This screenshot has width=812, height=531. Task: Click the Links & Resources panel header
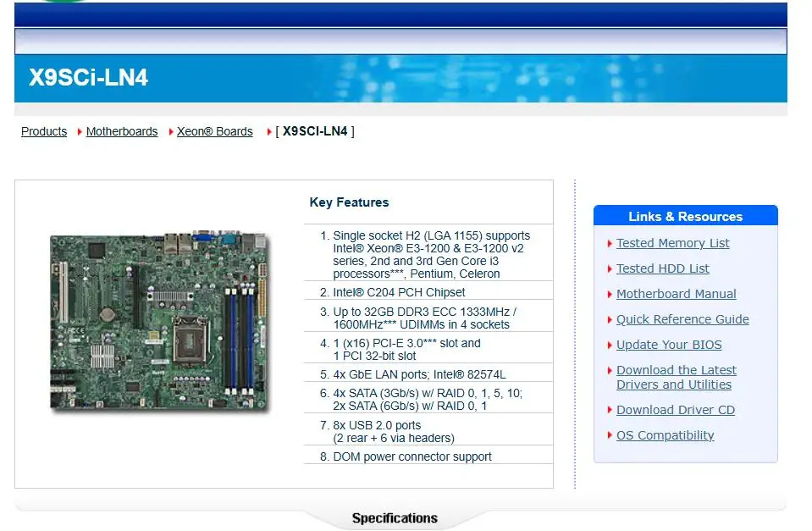(x=686, y=216)
